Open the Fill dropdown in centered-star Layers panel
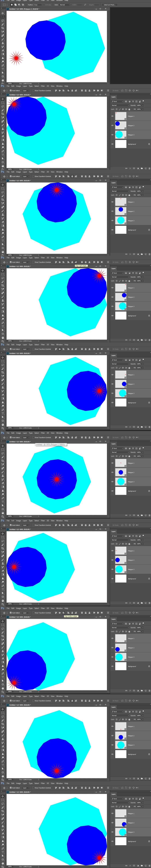The image size is (151, 868). point(143,456)
